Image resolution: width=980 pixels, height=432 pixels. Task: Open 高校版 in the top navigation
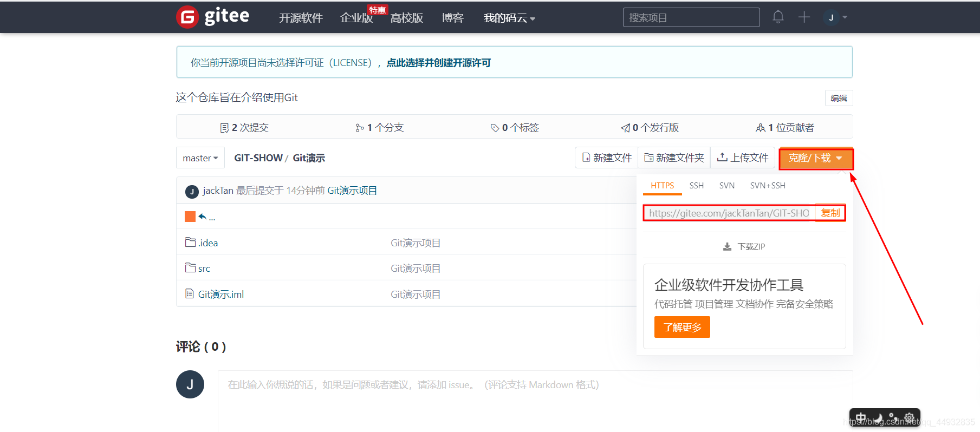point(406,18)
